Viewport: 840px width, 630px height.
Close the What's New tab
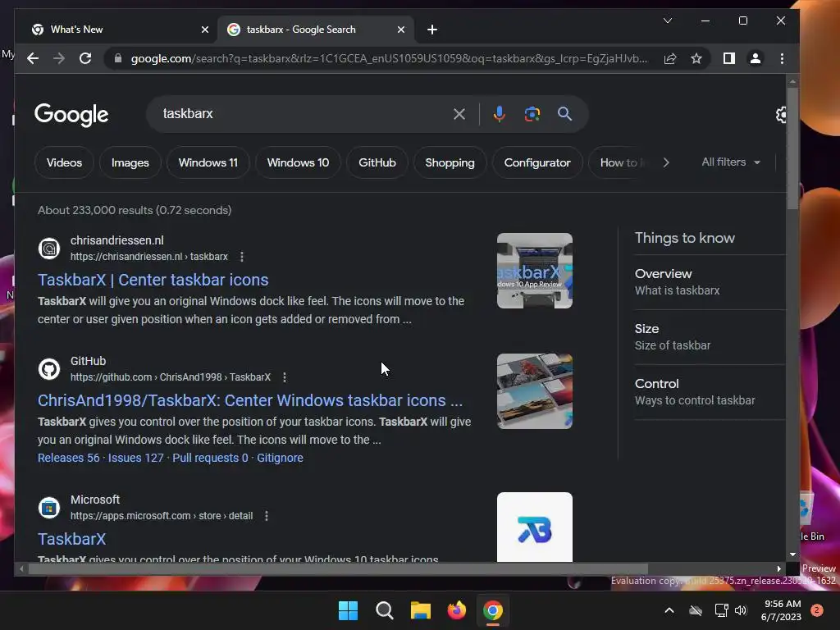pos(204,30)
